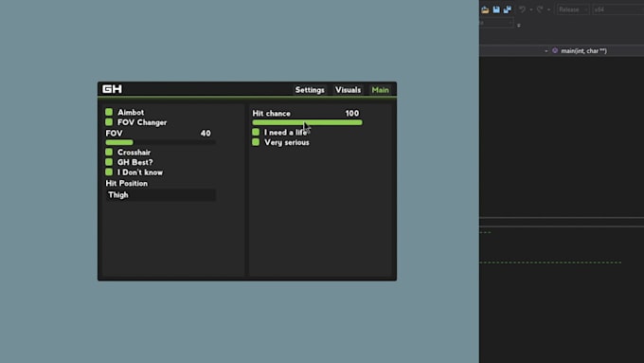Click the Save icon in Visual Studio toolbar

[496, 9]
